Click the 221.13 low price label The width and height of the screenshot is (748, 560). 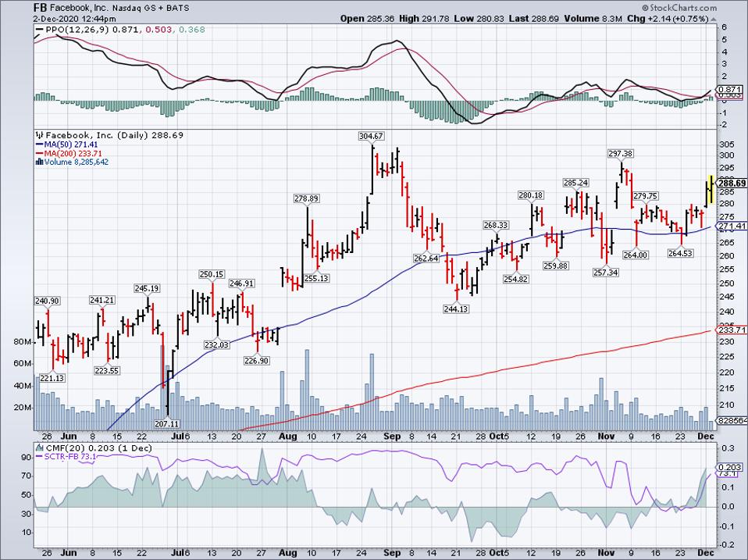pos(52,378)
